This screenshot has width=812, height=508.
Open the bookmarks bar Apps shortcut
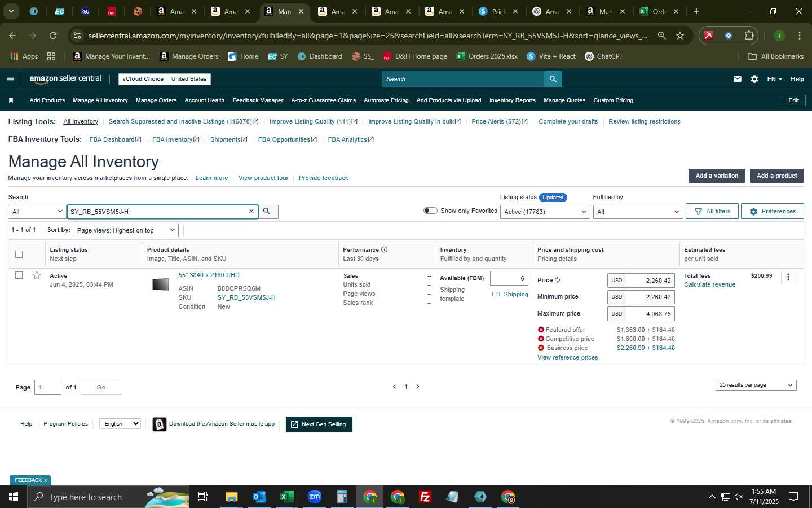(x=24, y=56)
